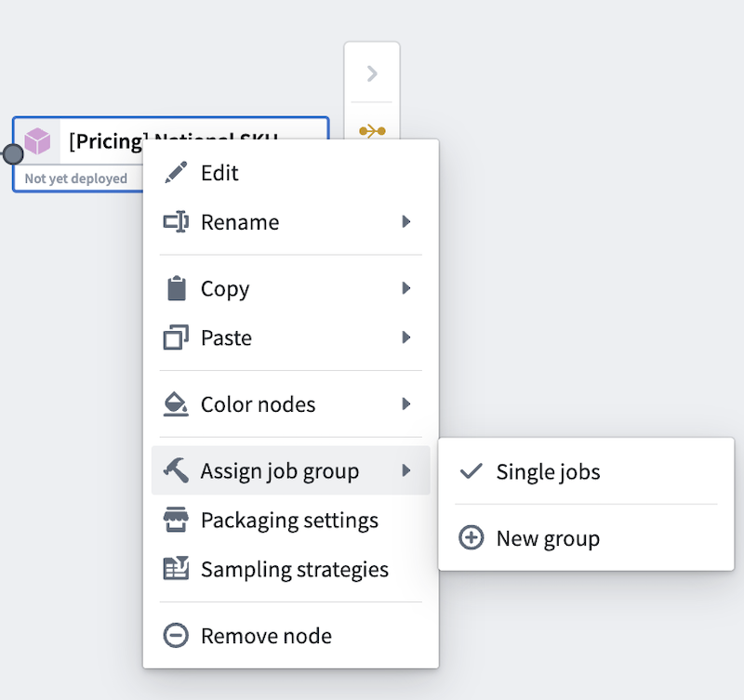Image resolution: width=744 pixels, height=700 pixels.
Task: Expand the side panel with the chevron arrow
Action: [x=372, y=73]
